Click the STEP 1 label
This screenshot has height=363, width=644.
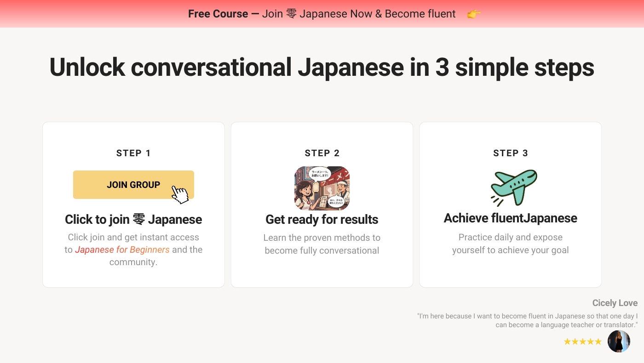click(x=133, y=153)
